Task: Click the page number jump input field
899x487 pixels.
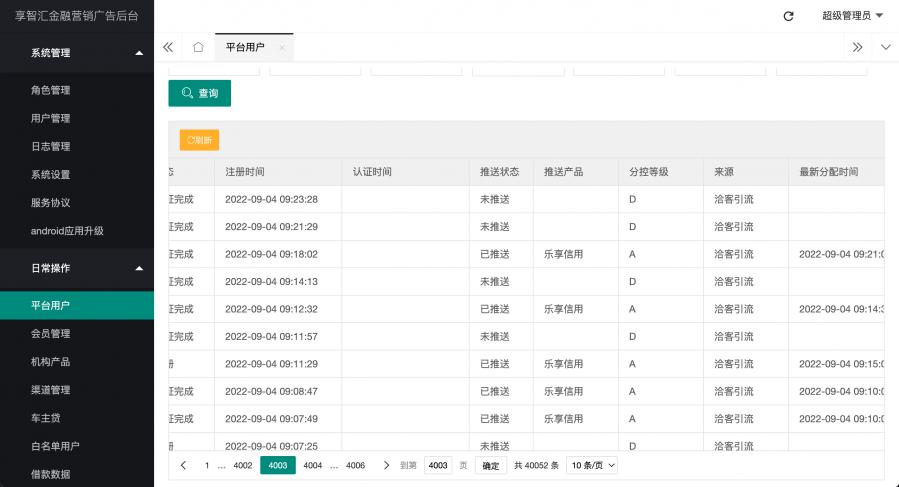Action: [437, 465]
